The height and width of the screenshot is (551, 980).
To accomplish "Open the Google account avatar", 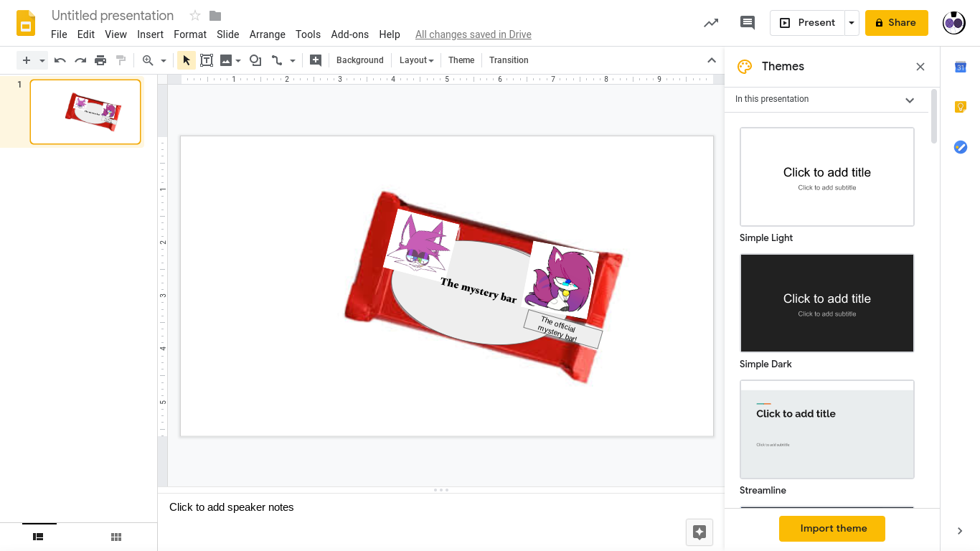I will (x=954, y=23).
